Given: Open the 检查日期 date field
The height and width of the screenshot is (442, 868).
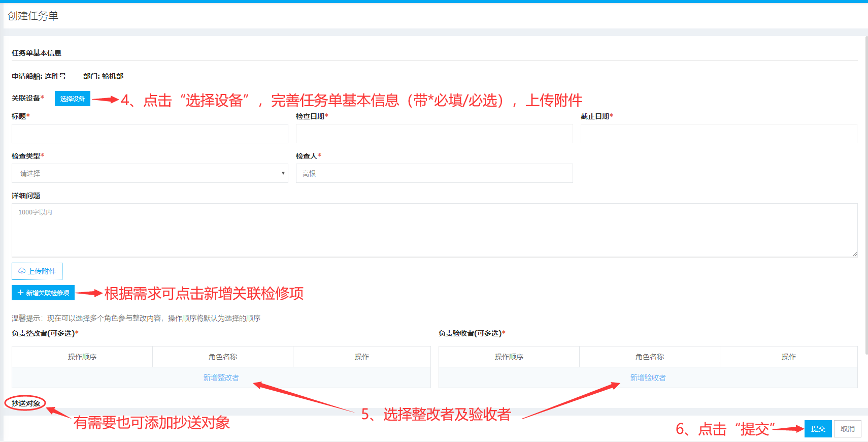Looking at the screenshot, I should [x=435, y=134].
